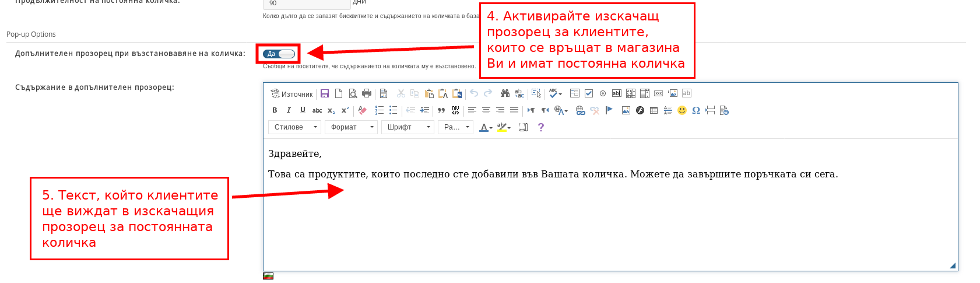
Task: Insert a table into the editor
Action: pyautogui.click(x=654, y=110)
